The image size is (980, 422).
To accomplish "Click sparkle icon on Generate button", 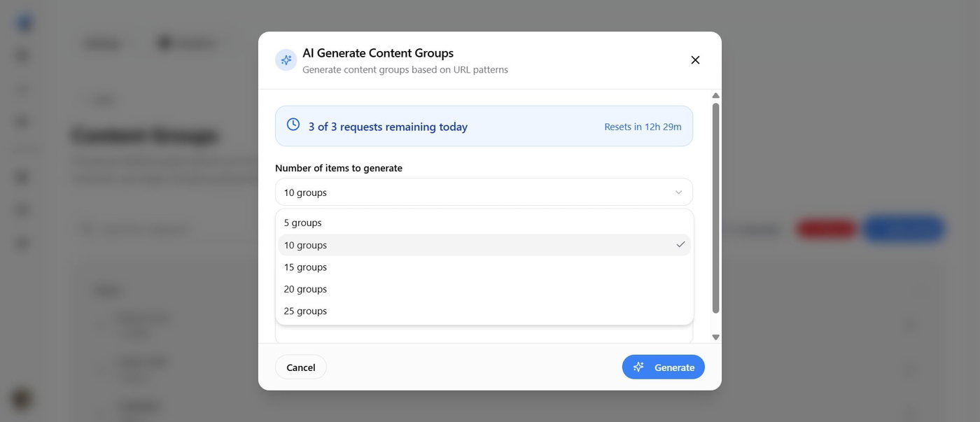I will (638, 367).
